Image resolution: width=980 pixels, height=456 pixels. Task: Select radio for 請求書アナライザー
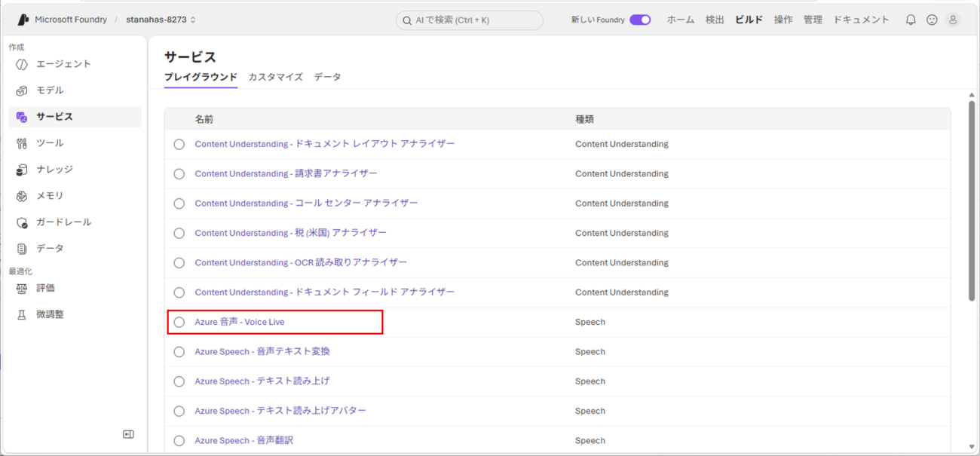pyautogui.click(x=179, y=173)
